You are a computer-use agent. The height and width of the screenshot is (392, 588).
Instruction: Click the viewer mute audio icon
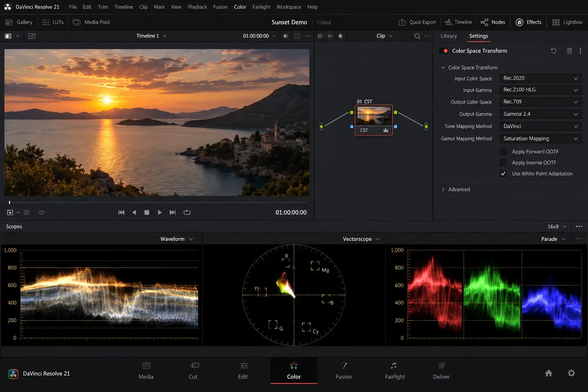[286, 36]
